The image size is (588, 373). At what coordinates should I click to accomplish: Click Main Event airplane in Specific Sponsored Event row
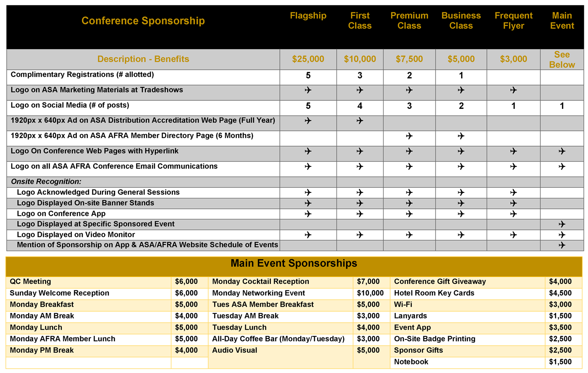click(562, 224)
